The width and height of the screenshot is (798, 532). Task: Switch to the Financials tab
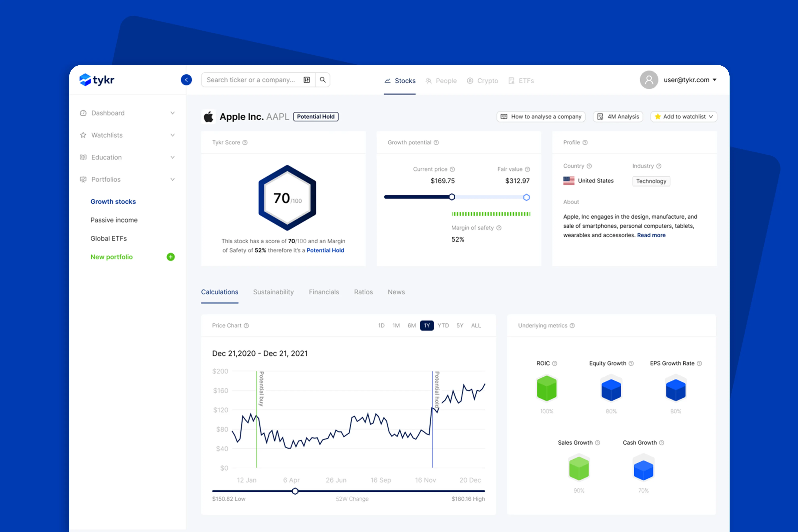pyautogui.click(x=324, y=292)
